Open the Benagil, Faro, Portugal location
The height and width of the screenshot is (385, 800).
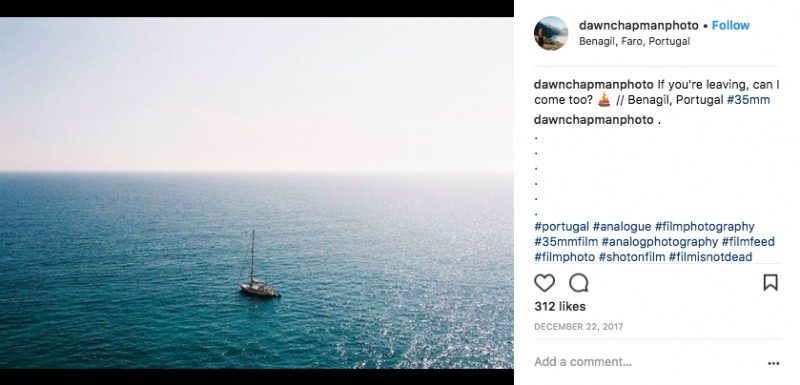pos(634,41)
